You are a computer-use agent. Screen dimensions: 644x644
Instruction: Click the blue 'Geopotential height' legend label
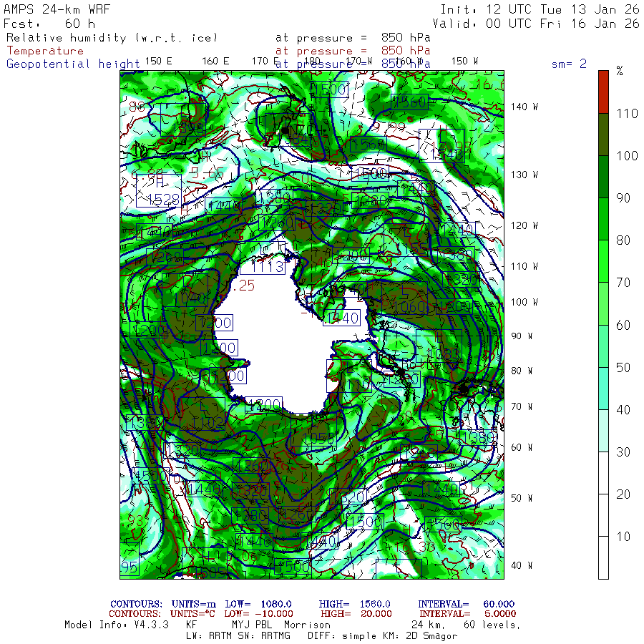73,64
